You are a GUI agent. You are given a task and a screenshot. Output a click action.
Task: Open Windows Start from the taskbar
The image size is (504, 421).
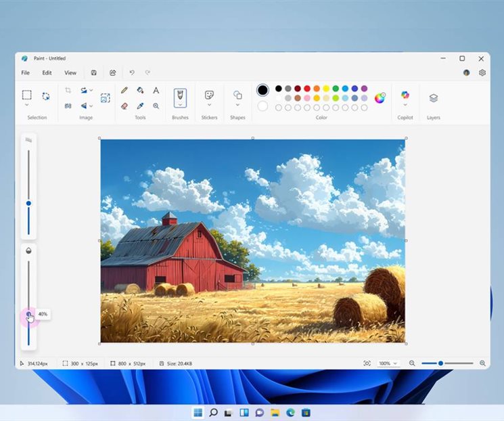pos(198,412)
